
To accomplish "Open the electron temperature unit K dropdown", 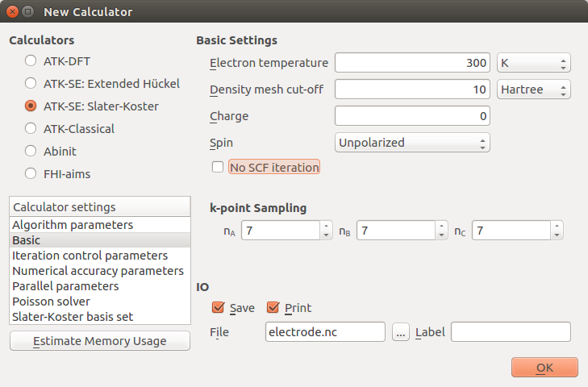I will coord(534,63).
